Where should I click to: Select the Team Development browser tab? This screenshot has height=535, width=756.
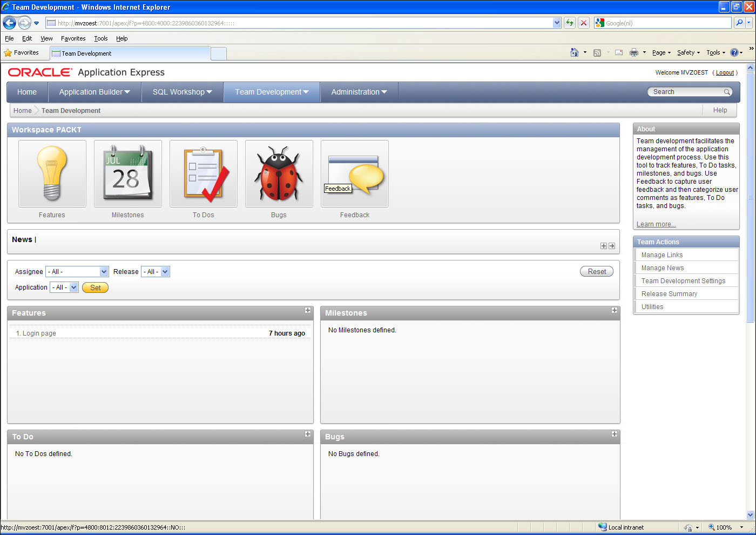pos(130,54)
